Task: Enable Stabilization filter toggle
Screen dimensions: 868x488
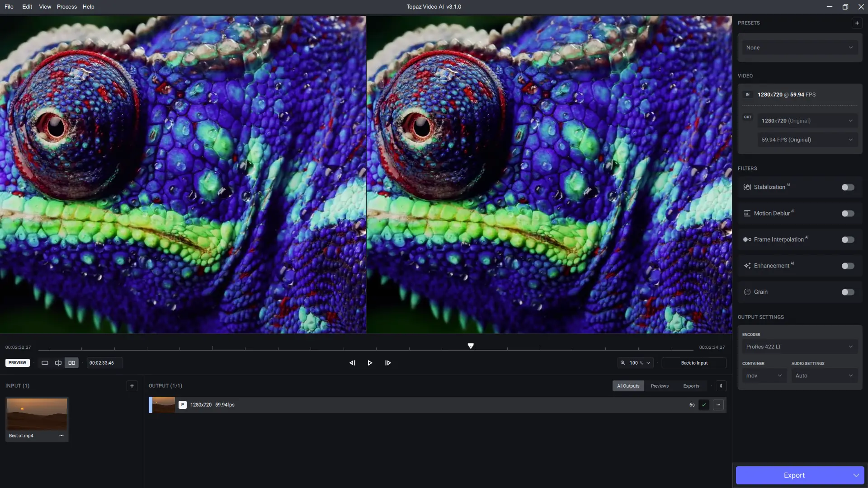Action: pos(848,187)
